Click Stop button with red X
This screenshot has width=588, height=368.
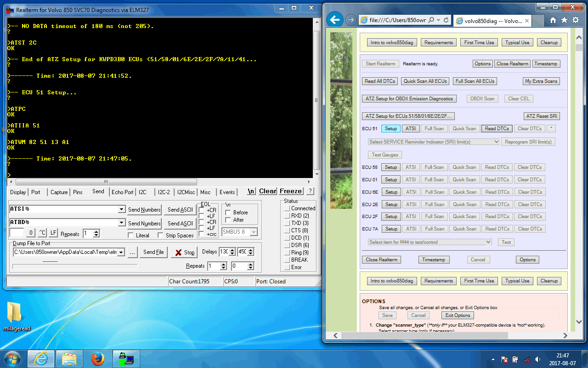[x=184, y=252]
